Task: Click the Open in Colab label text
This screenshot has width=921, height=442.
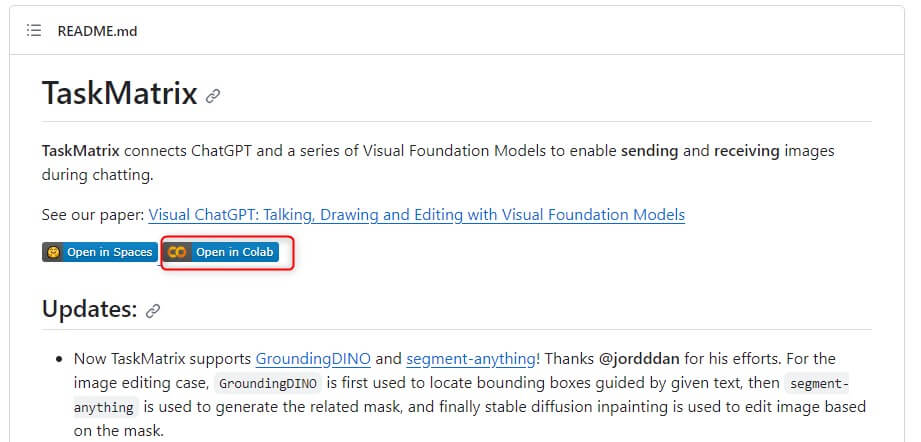Action: click(x=234, y=252)
